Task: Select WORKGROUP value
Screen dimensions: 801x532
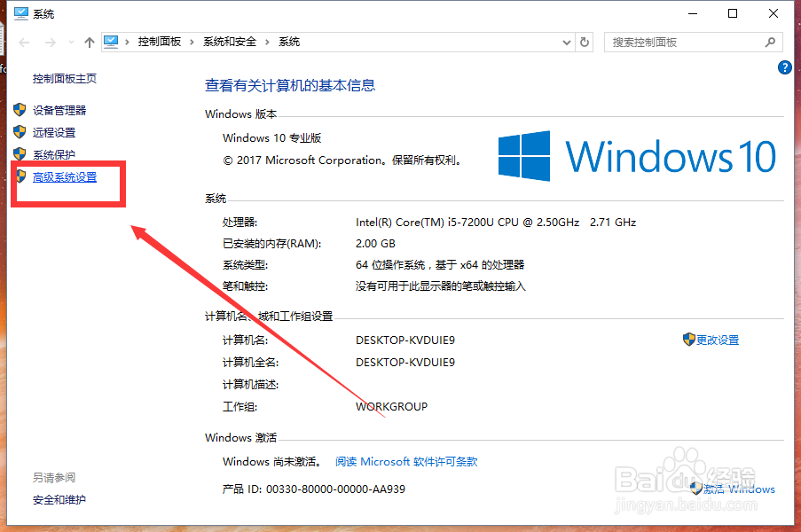Action: point(391,407)
